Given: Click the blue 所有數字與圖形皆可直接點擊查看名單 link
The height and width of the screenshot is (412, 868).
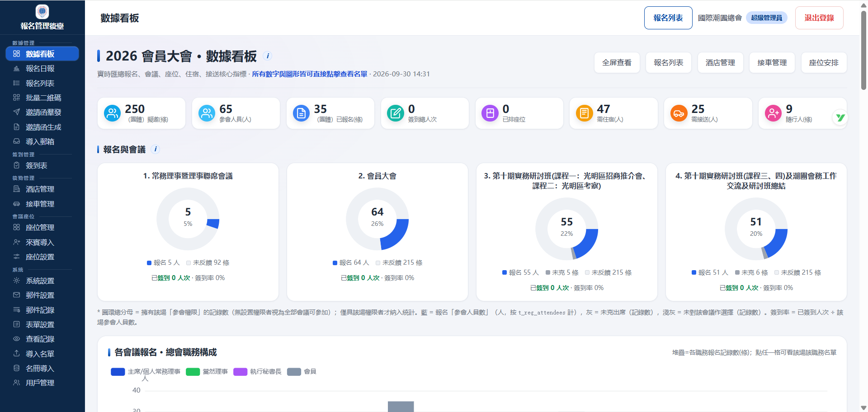Looking at the screenshot, I should click(x=310, y=74).
